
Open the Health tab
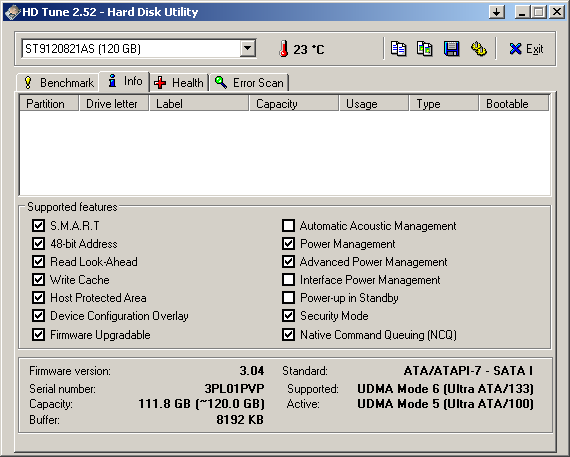click(x=179, y=83)
